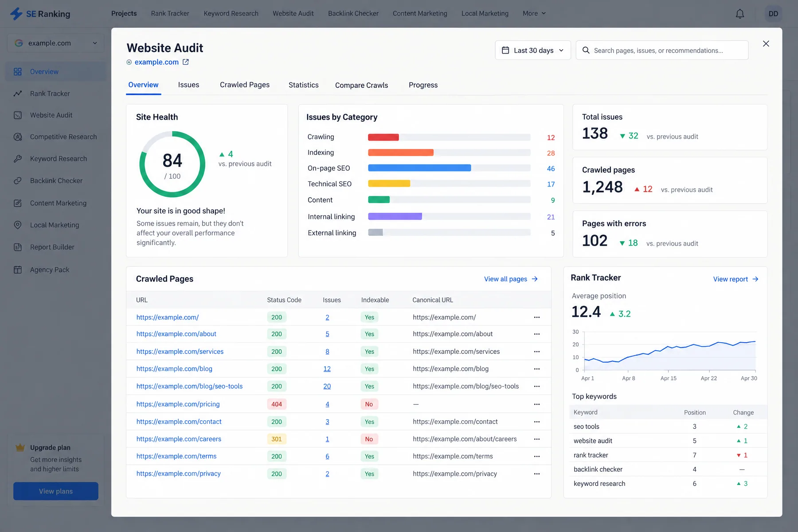
Task: Click the Backlink Checker chain icon
Action: pyautogui.click(x=18, y=181)
